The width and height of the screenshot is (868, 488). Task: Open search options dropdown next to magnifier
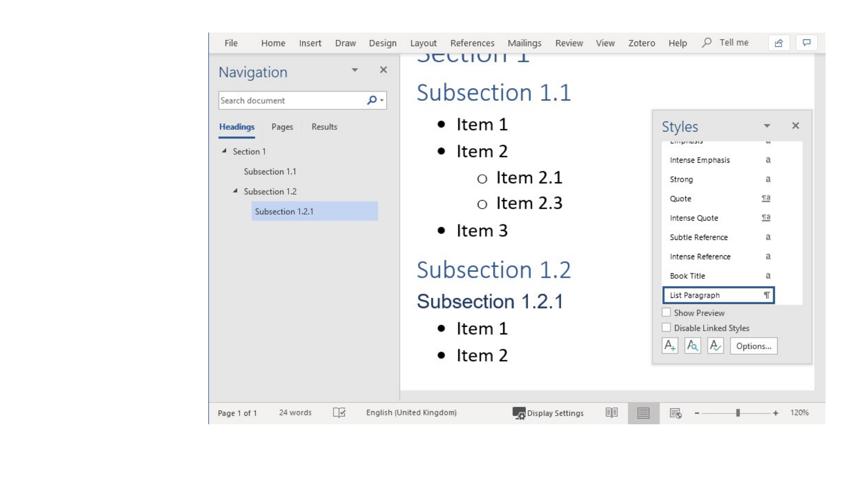point(382,100)
